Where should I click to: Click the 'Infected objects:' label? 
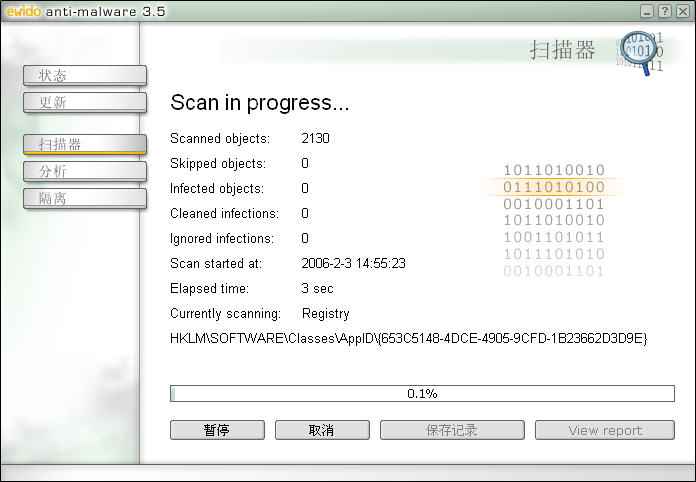(217, 189)
